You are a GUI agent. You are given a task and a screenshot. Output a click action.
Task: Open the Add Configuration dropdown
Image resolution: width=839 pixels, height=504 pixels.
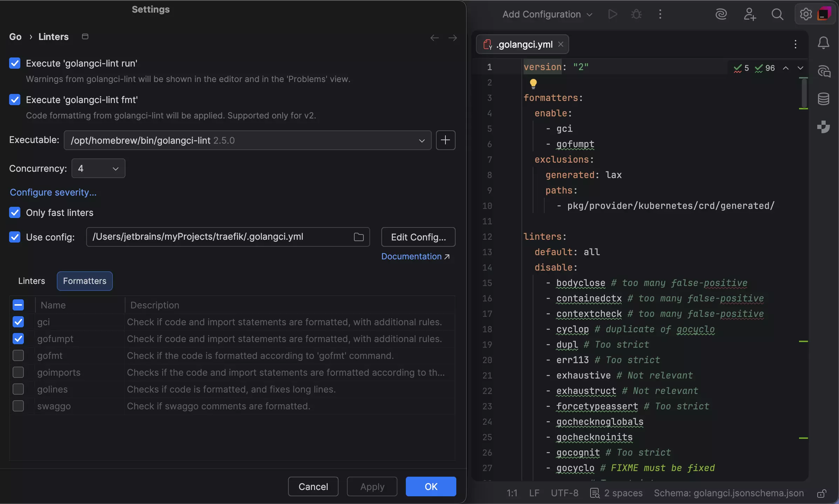click(547, 14)
